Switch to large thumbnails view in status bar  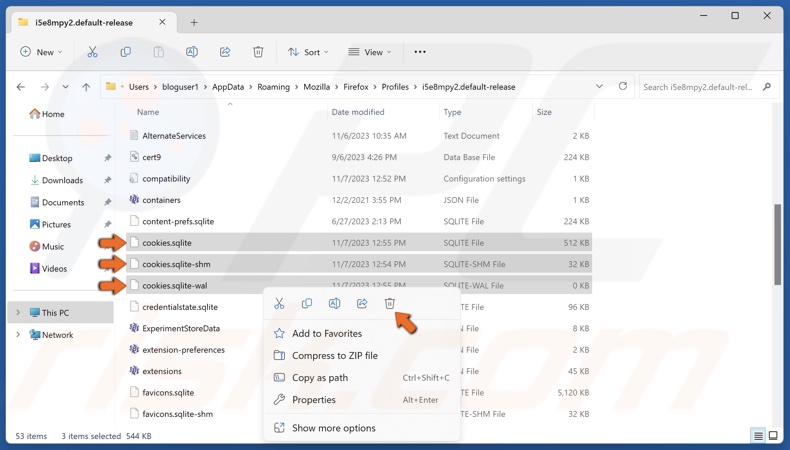pyautogui.click(x=773, y=436)
